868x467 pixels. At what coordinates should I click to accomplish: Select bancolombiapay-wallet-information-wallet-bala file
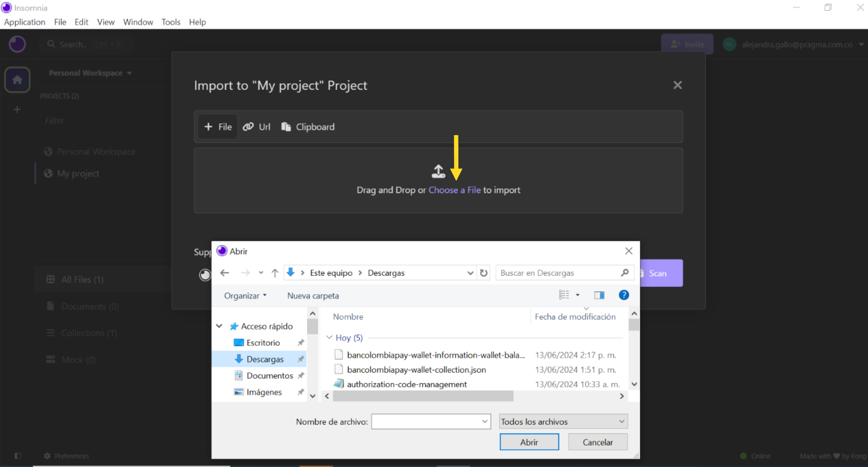(x=436, y=355)
